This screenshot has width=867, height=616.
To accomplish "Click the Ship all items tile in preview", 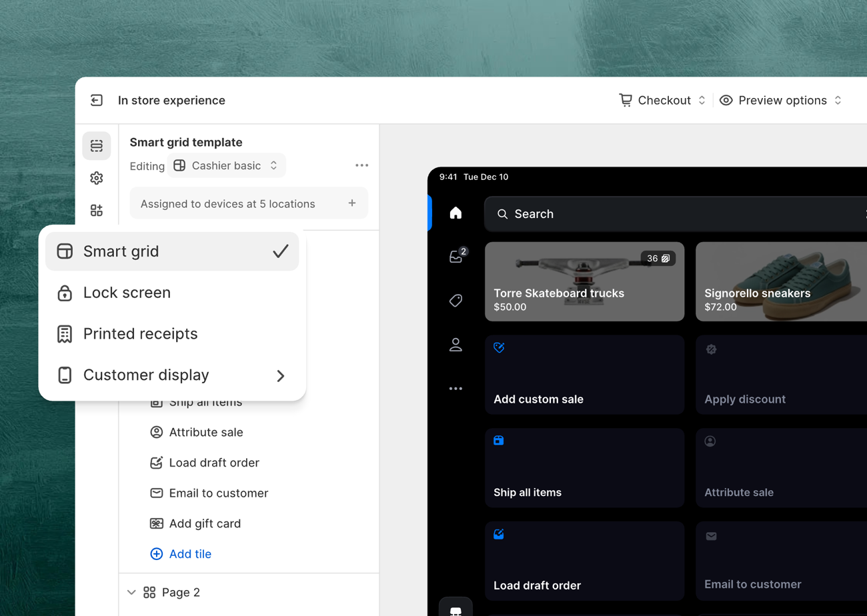I will pos(585,468).
